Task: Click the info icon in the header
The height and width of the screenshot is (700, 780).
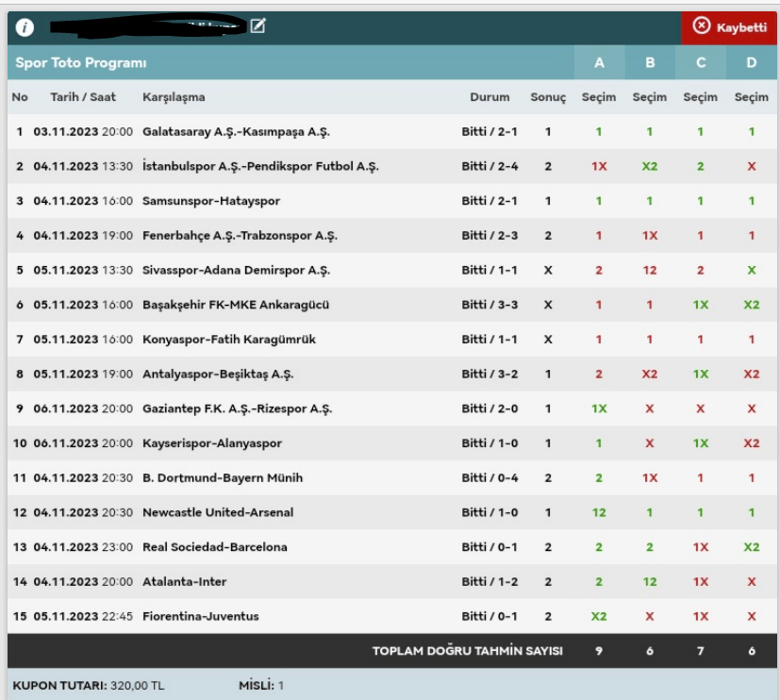Action: pyautogui.click(x=25, y=28)
